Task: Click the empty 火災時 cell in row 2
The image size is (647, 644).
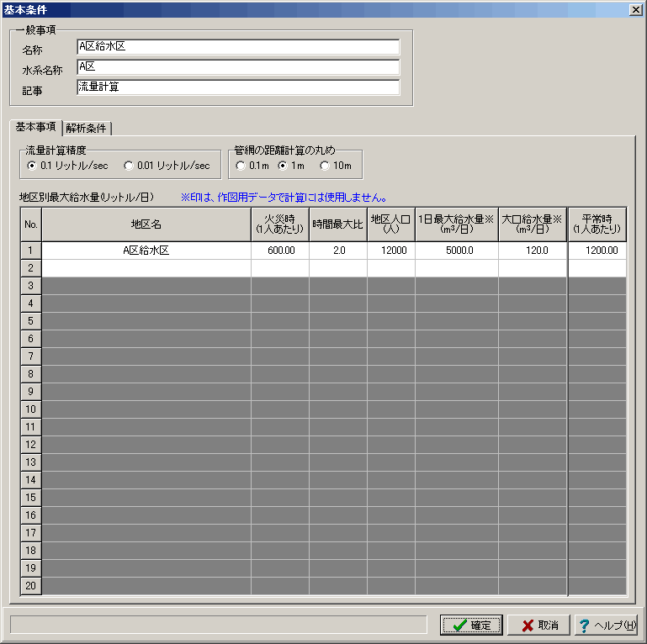Action: (x=280, y=268)
